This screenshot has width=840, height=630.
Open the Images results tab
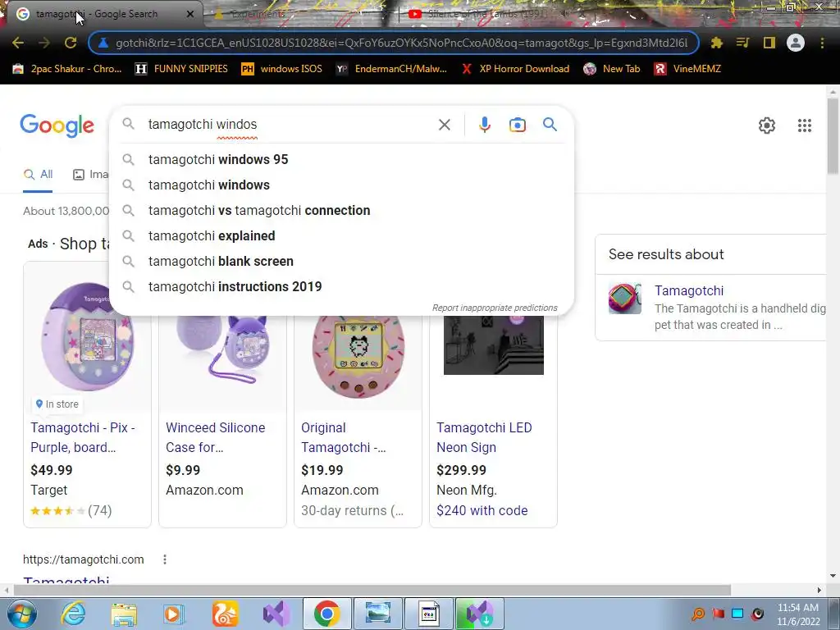(90, 174)
